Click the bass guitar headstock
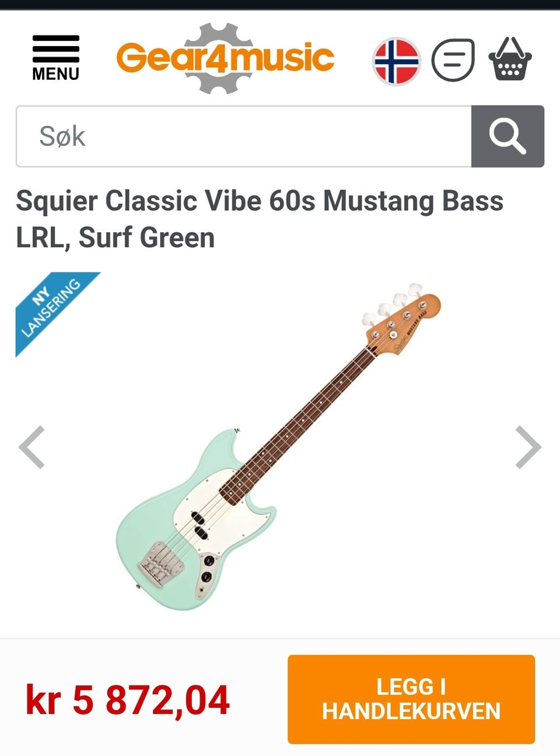The height and width of the screenshot is (756, 560). tap(402, 318)
